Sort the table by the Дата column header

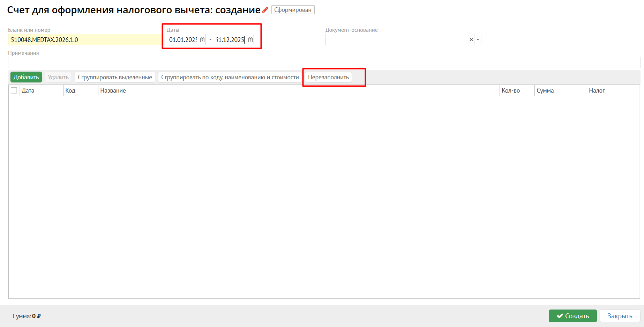41,90
